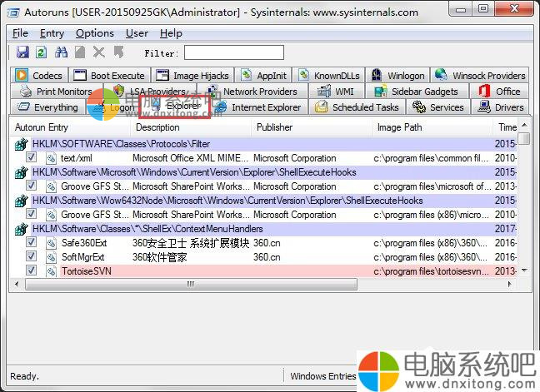Switch to the Winlogon tab
This screenshot has height=392, width=540.
(397, 75)
